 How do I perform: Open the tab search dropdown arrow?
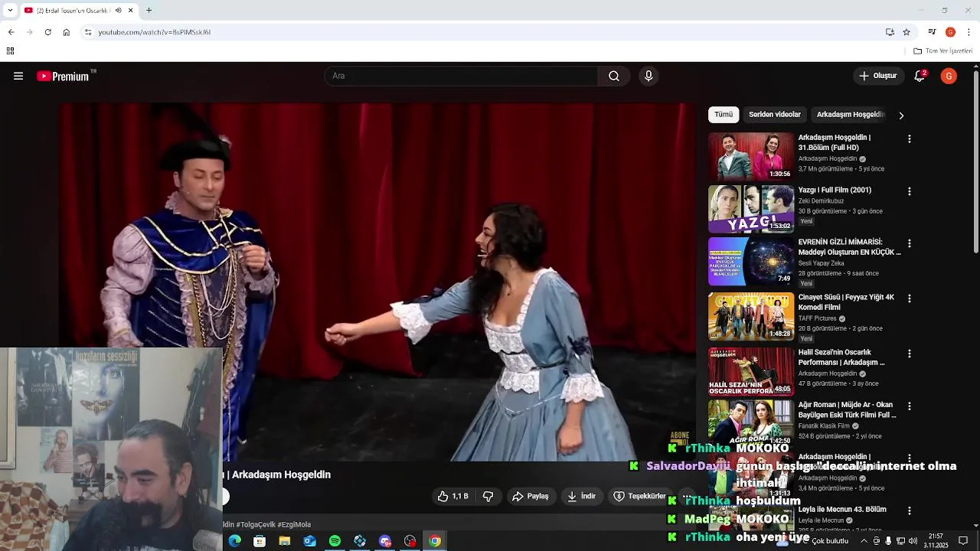(x=10, y=11)
